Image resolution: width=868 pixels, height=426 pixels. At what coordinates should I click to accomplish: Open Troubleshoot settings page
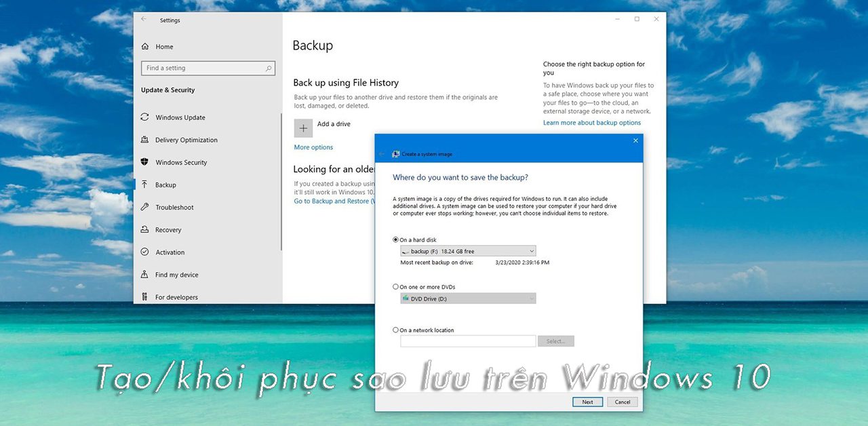pyautogui.click(x=174, y=207)
